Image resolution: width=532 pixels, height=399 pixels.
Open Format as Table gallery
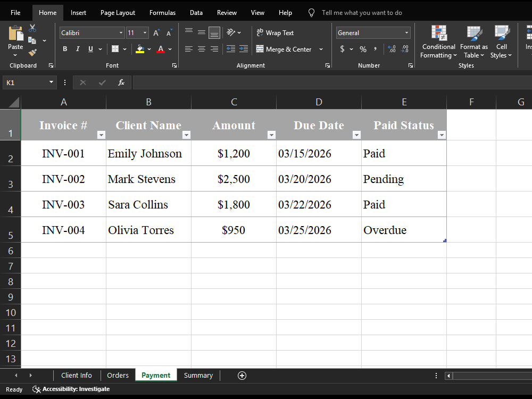[474, 41]
